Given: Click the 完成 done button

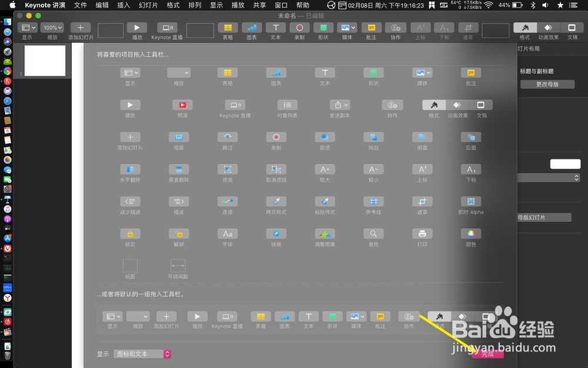Looking at the screenshot, I should (487, 354).
